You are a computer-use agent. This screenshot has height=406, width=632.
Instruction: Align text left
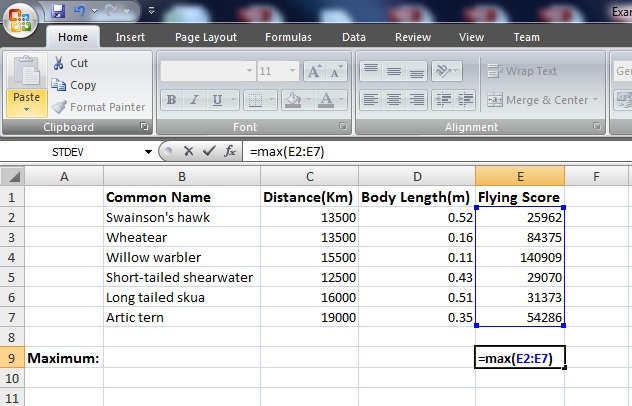point(371,100)
